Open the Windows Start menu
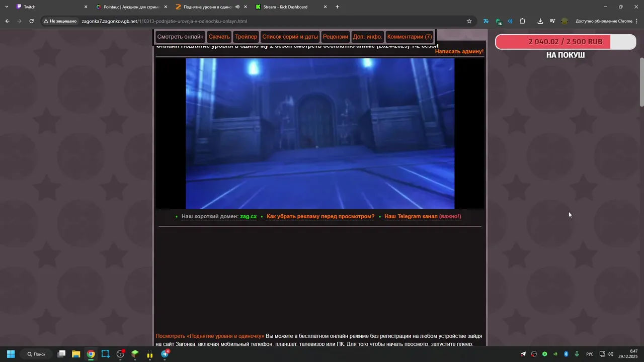The image size is (644, 362). (x=11, y=354)
